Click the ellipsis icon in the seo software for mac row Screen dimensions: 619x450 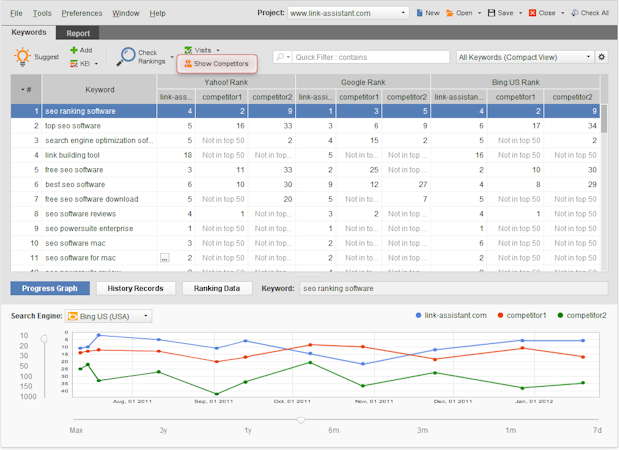pos(165,258)
